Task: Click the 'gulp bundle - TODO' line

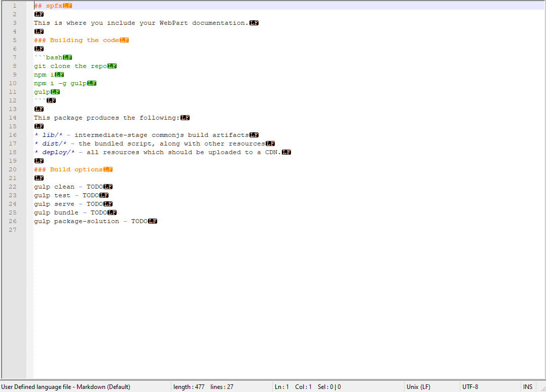Action: tap(70, 212)
